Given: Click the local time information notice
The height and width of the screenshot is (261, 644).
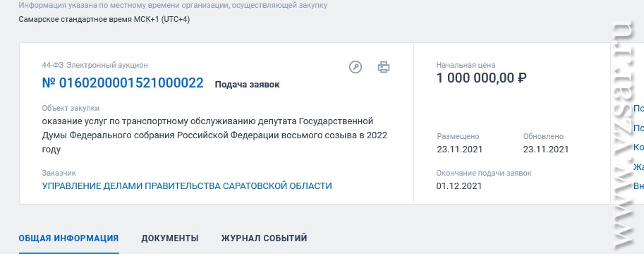Looking at the screenshot, I should pos(173,6).
